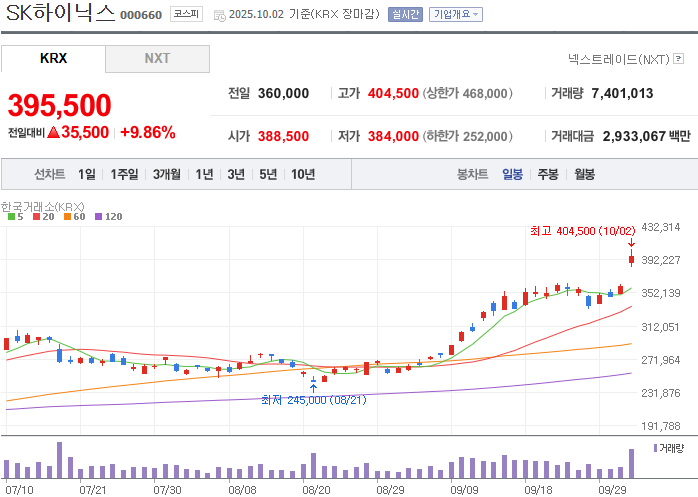
Task: Select the 10년 line chart
Action: [303, 174]
